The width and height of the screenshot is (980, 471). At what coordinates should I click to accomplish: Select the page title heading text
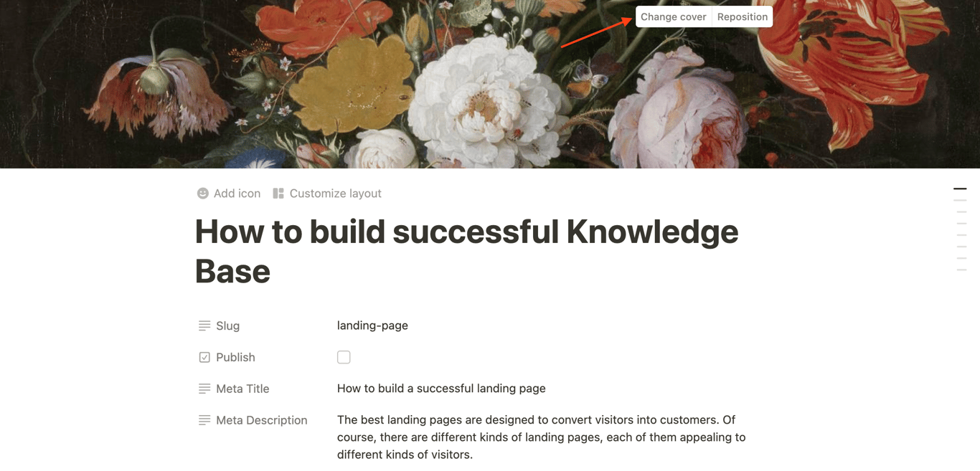tap(466, 251)
